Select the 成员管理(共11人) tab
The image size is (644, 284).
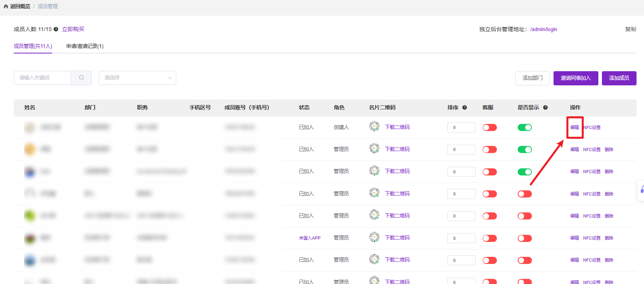33,46
